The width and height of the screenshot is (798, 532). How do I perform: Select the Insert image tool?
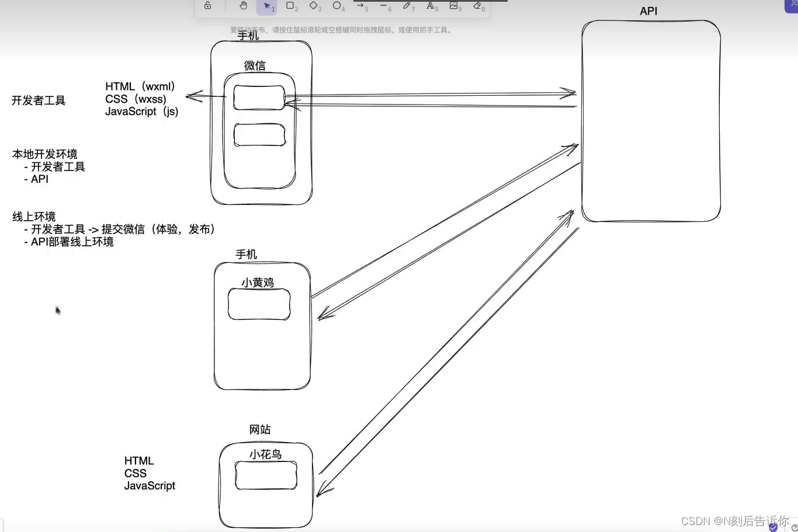[453, 6]
